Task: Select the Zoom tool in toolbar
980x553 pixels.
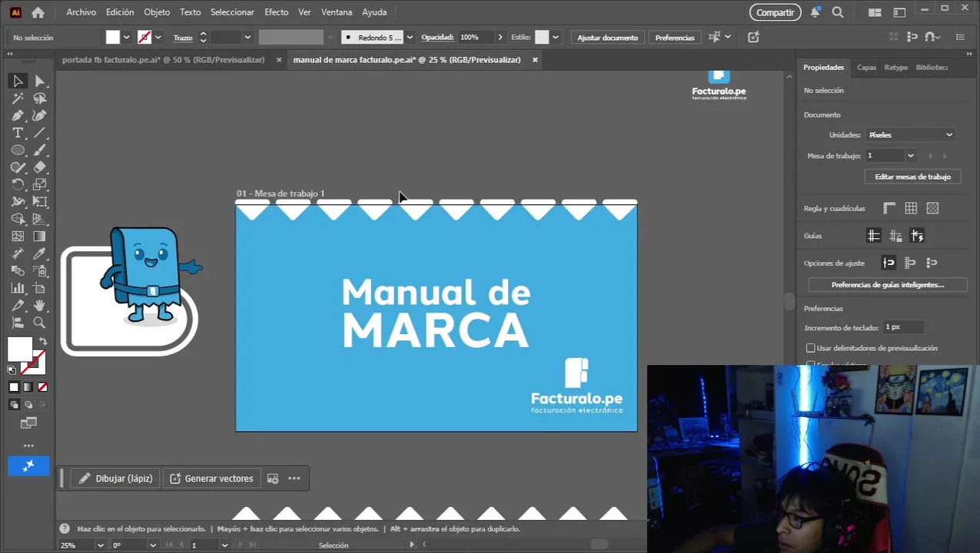Action: click(x=40, y=323)
